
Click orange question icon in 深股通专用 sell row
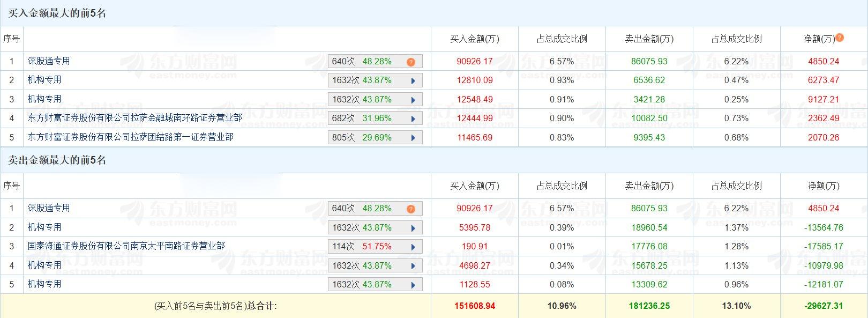pyautogui.click(x=411, y=209)
